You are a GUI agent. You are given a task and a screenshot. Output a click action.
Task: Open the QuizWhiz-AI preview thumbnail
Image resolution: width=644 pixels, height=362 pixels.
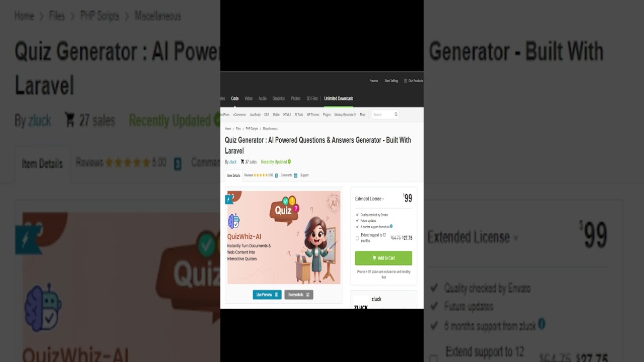tap(284, 237)
